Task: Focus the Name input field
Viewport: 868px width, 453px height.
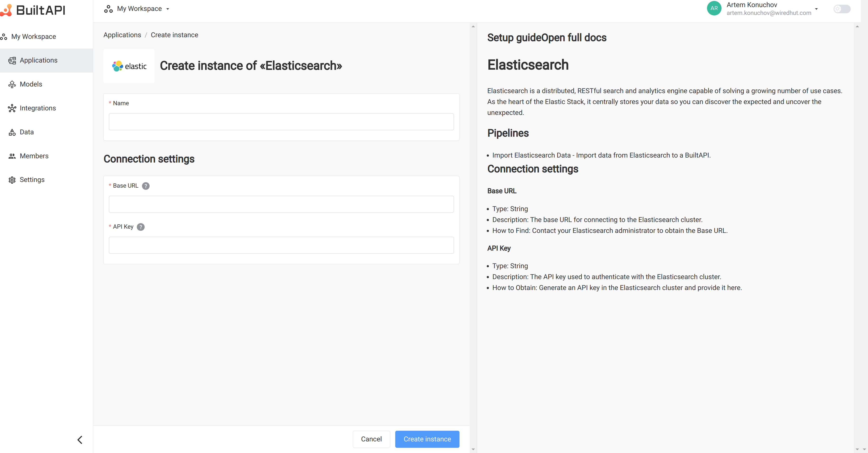Action: (281, 122)
